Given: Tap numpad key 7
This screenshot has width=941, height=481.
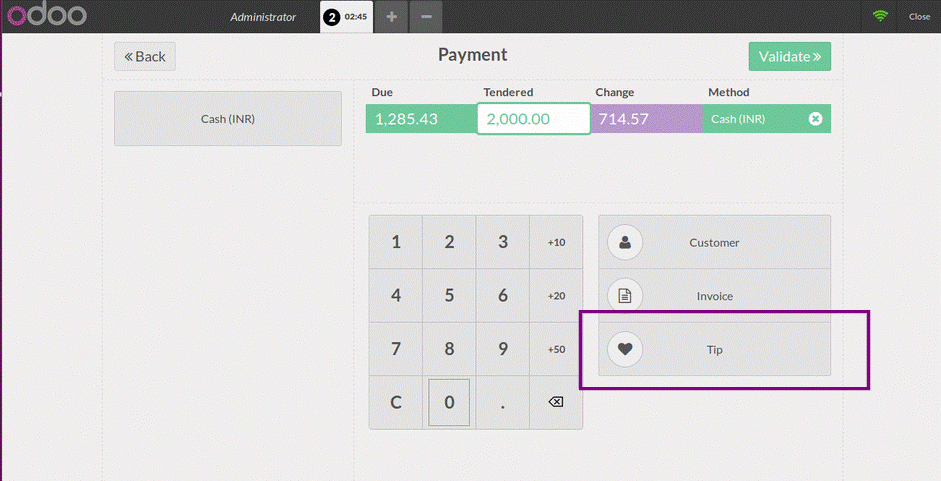Looking at the screenshot, I should click(x=395, y=349).
